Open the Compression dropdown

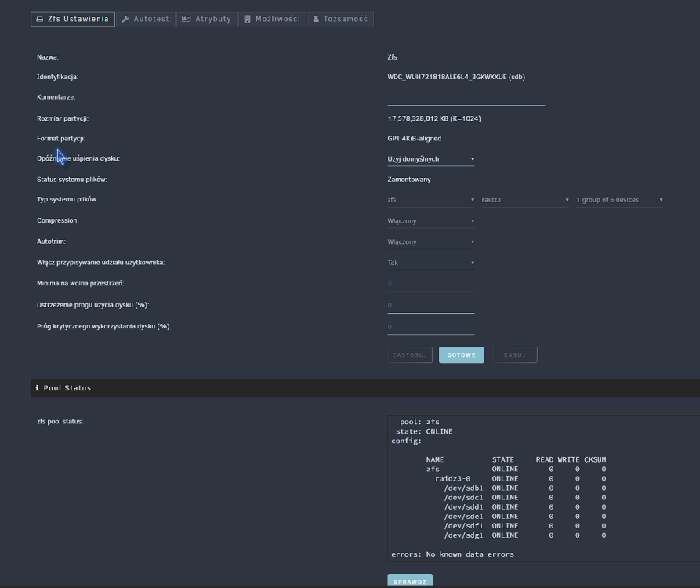pos(431,221)
